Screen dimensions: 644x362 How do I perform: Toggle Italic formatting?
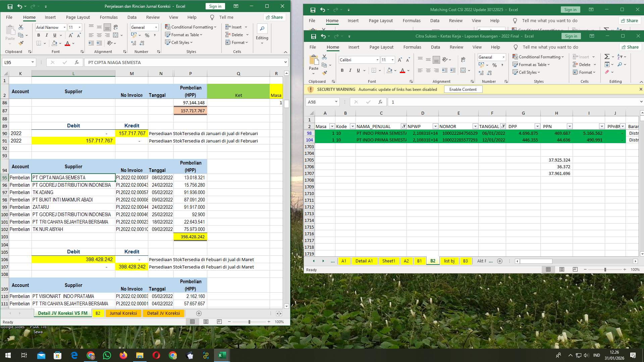[350, 70]
